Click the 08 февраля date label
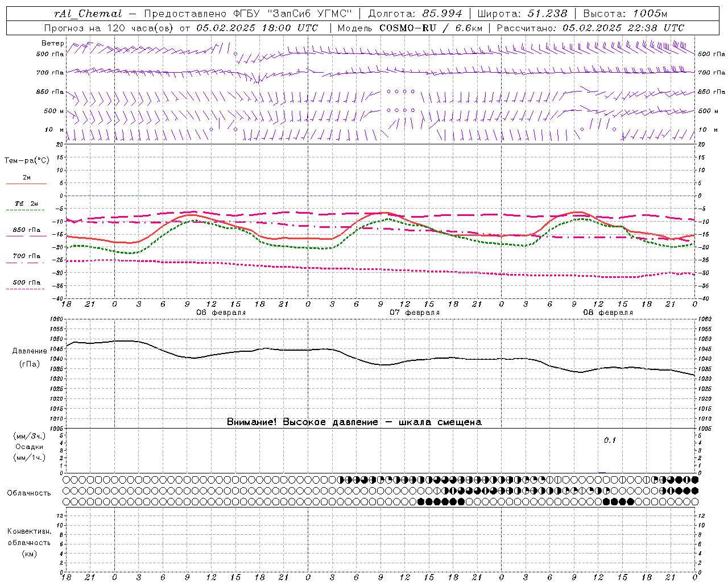 (608, 313)
